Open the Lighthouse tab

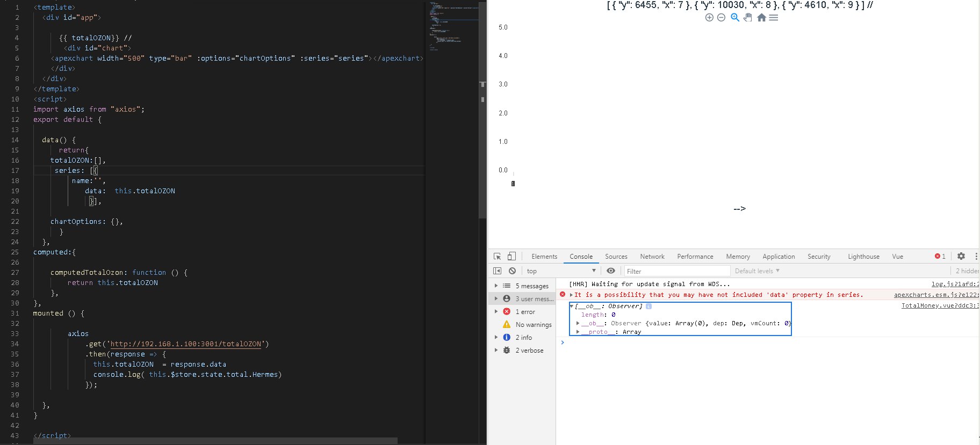tap(863, 257)
